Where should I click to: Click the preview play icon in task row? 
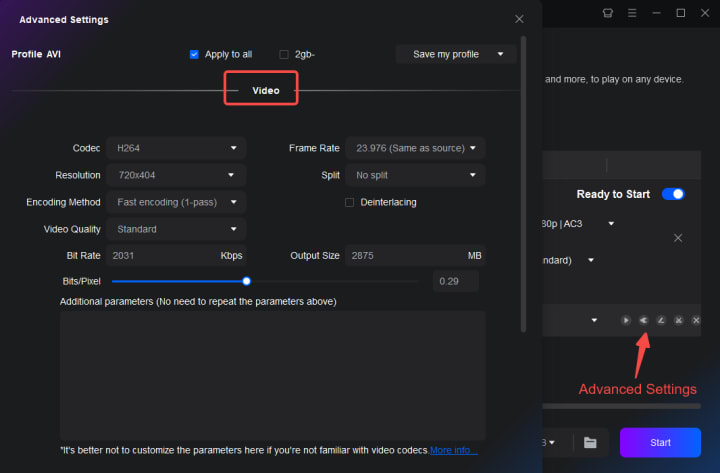coord(625,320)
